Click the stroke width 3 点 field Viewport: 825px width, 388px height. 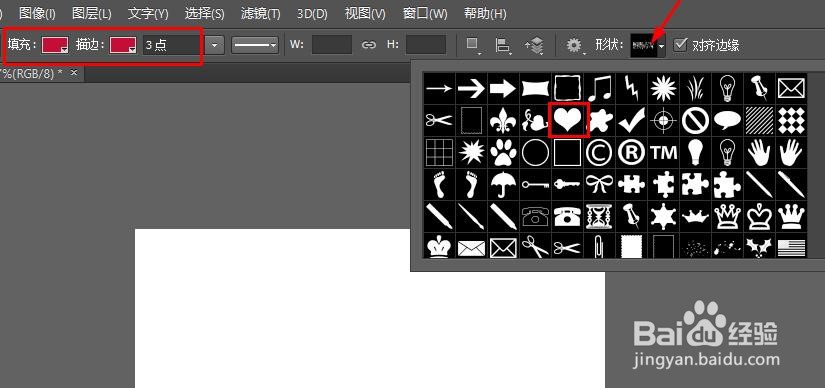173,45
